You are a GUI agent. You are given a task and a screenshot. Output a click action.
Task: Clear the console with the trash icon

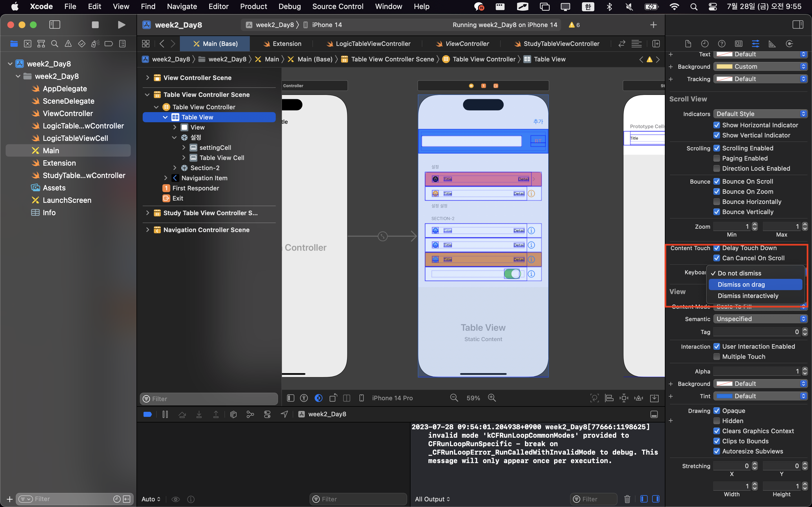coord(627,499)
